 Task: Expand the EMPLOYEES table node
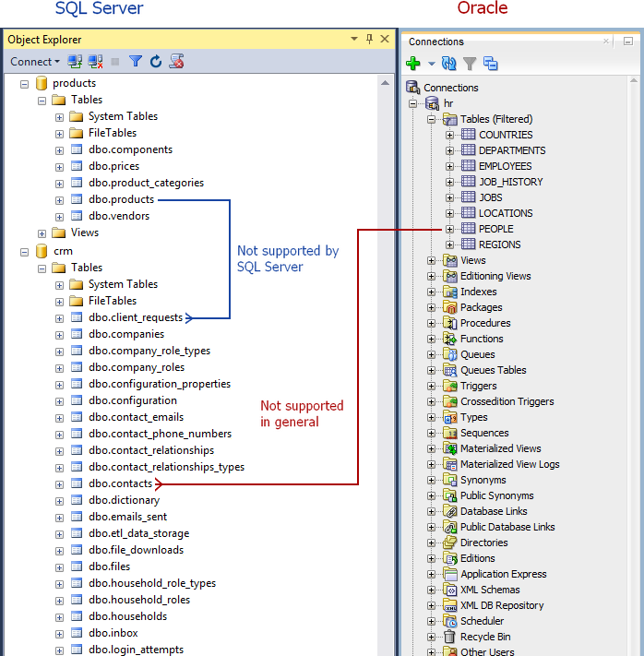pyautogui.click(x=450, y=166)
